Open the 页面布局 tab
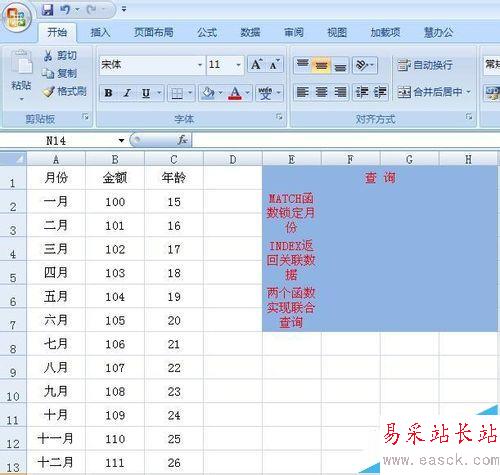Image resolution: width=500 pixels, height=475 pixels. pos(154,32)
